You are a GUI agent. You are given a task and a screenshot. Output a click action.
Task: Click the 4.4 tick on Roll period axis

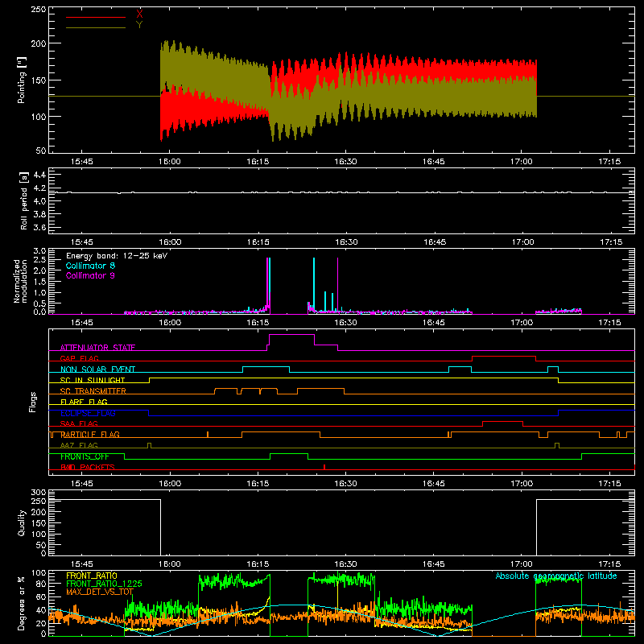[x=39, y=175]
